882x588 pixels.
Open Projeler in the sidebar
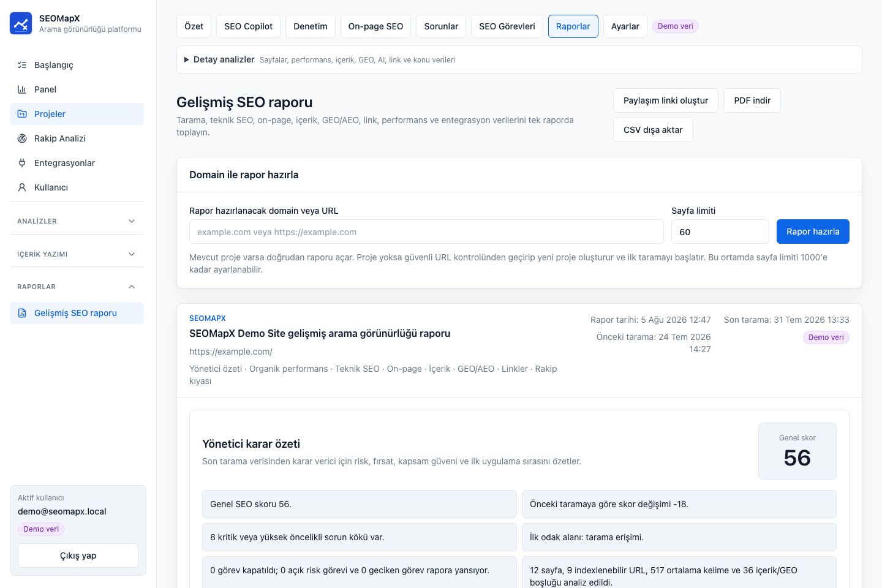tap(77, 114)
